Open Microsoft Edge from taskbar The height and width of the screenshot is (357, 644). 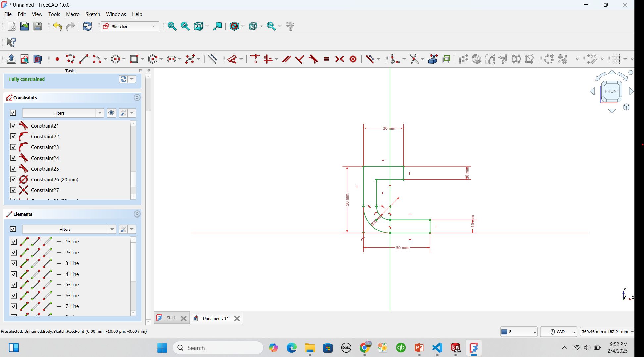pos(291,348)
